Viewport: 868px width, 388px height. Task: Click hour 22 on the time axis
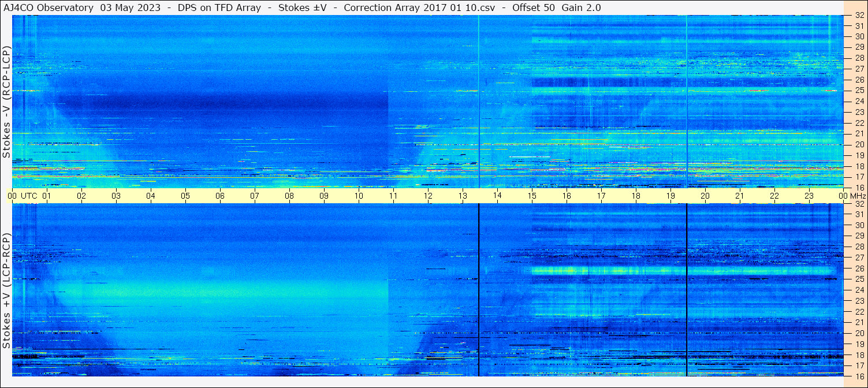coord(774,196)
